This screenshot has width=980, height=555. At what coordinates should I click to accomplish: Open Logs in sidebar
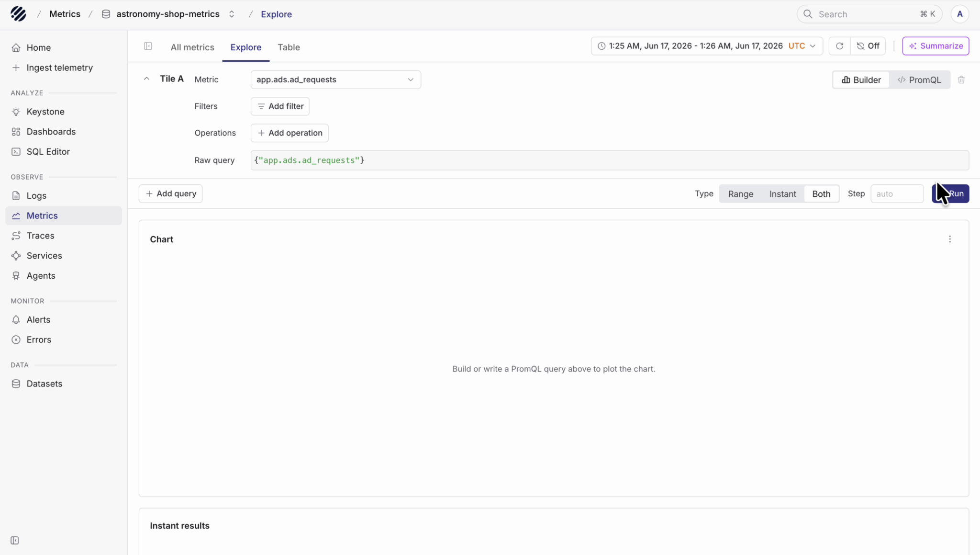pyautogui.click(x=36, y=196)
